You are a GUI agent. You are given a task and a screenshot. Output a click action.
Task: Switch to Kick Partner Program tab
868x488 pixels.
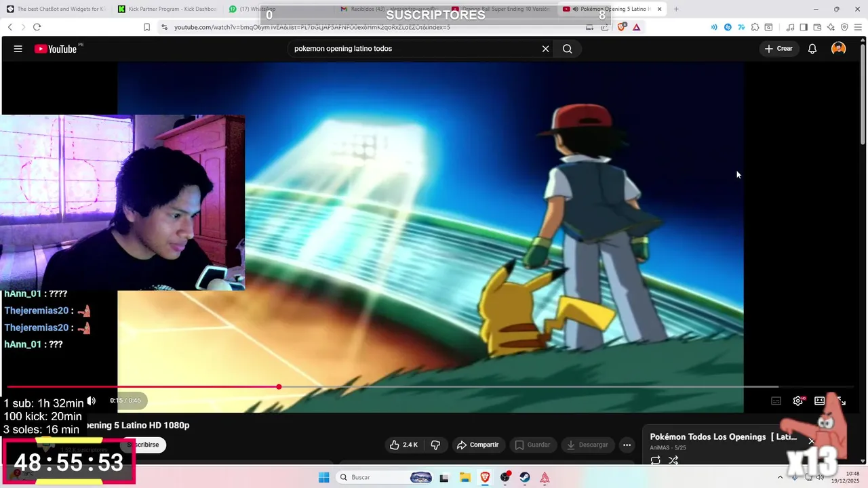pos(167,9)
